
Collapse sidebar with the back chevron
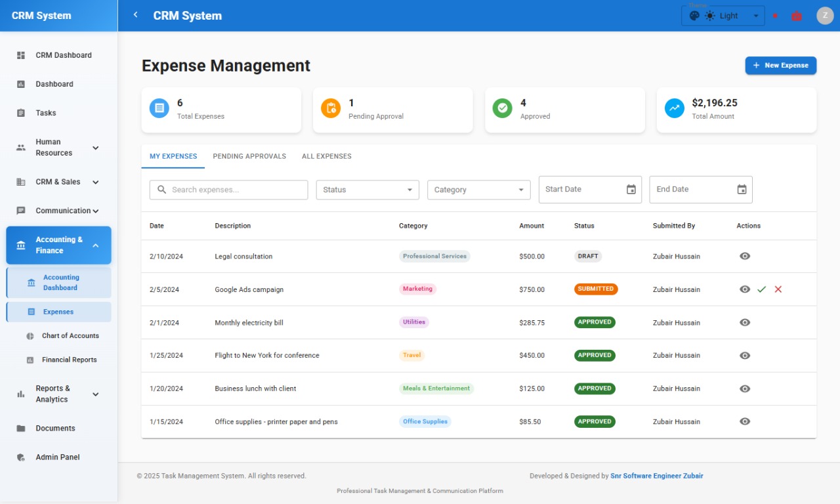136,15
